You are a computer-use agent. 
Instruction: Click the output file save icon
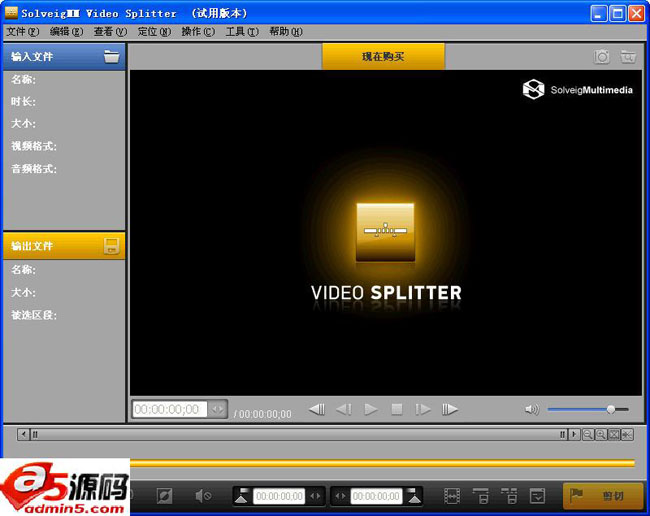tap(111, 246)
